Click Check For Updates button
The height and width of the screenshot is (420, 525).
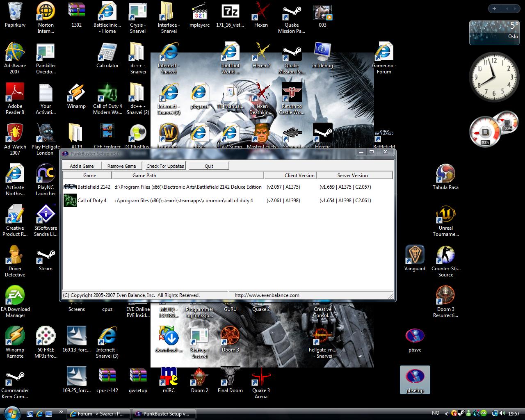(165, 166)
